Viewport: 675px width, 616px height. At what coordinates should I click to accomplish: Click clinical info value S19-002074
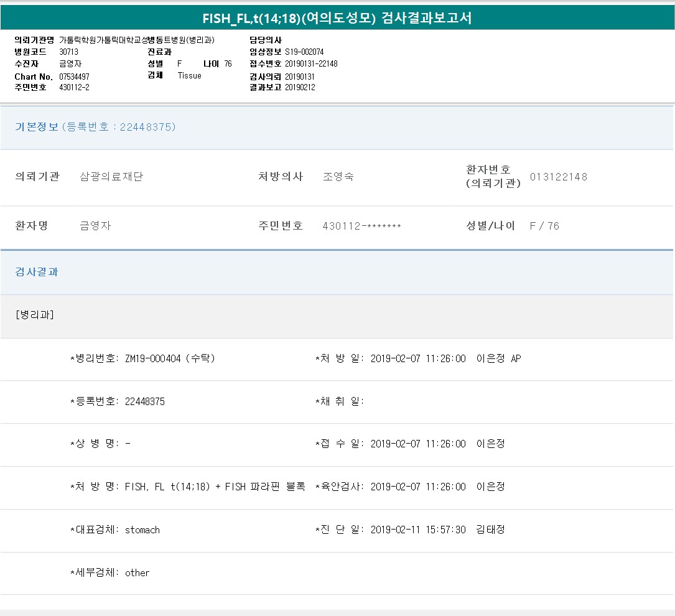pyautogui.click(x=304, y=52)
